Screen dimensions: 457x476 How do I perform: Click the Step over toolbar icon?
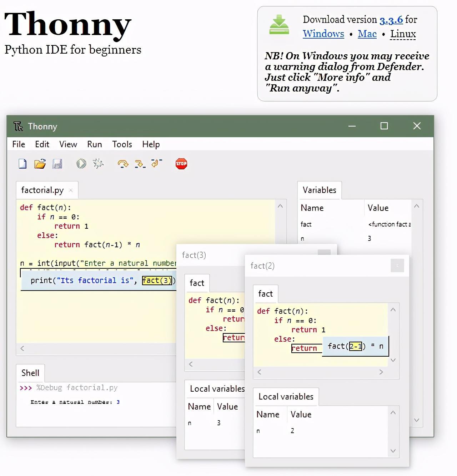[x=123, y=164]
